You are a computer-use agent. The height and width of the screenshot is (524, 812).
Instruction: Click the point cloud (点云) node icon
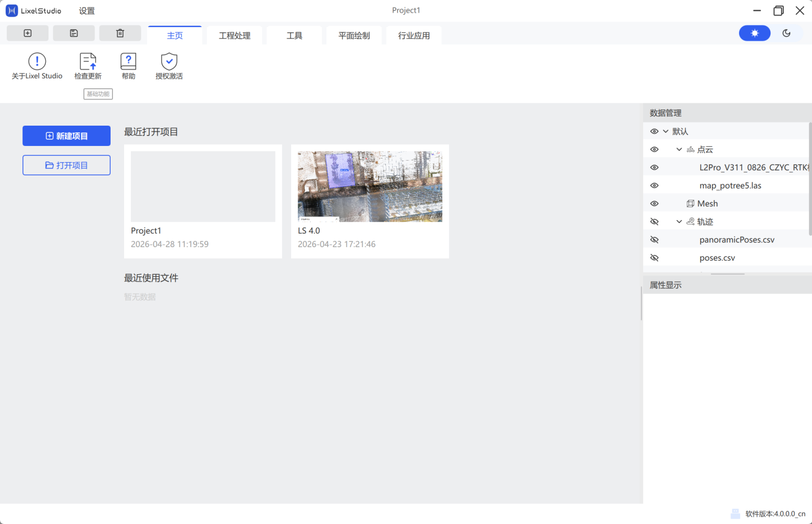[x=690, y=150]
